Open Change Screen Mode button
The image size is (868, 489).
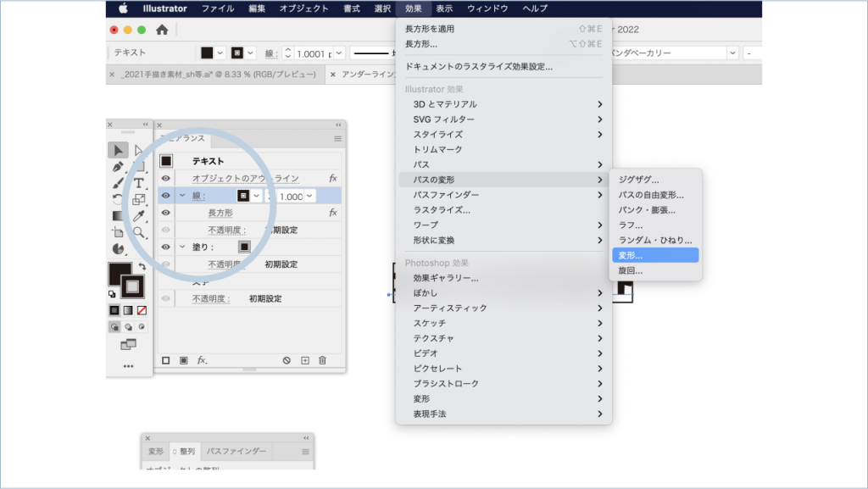click(129, 345)
